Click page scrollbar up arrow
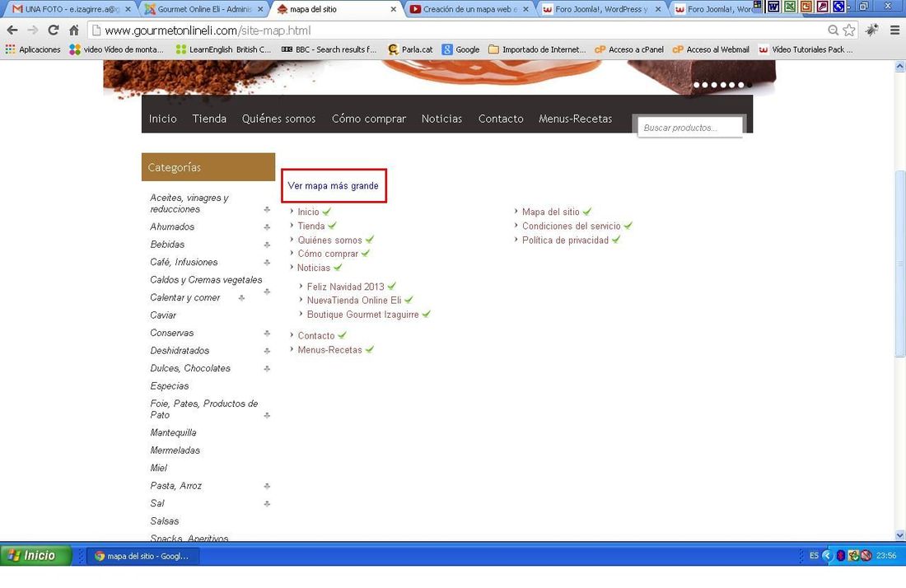Viewport: 906px width, 588px height. click(x=899, y=67)
